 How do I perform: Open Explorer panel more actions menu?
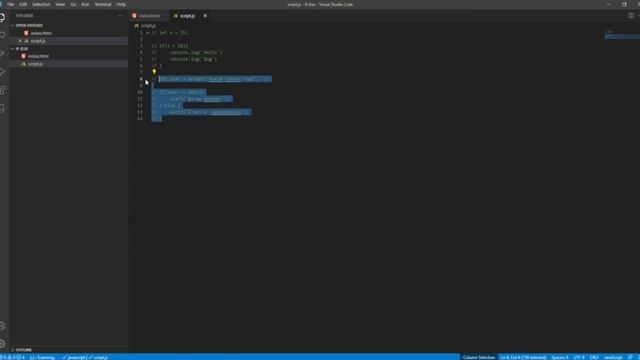point(120,16)
